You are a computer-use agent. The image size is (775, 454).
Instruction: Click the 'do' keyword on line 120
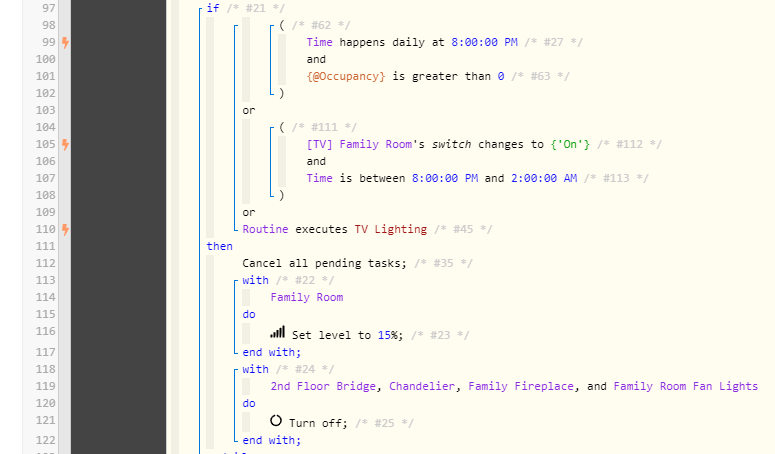click(249, 403)
